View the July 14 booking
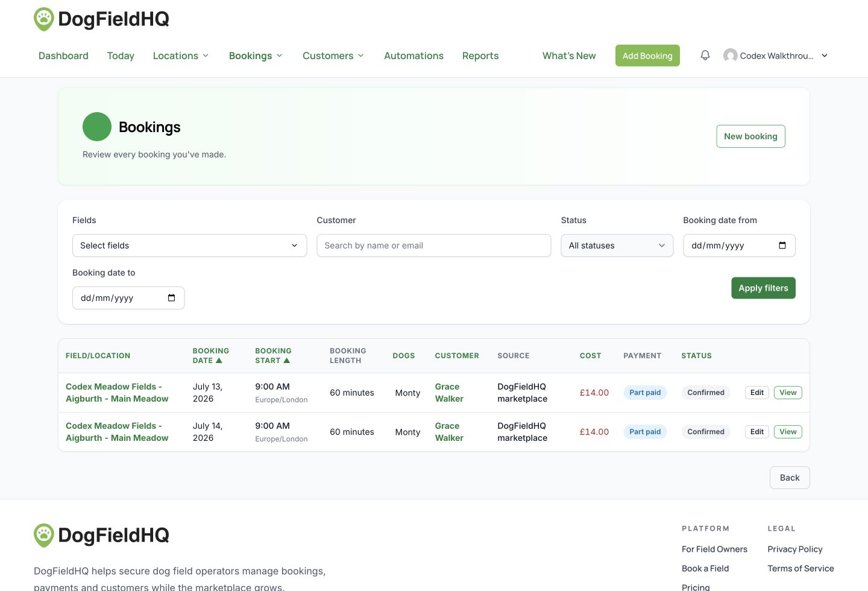Screen dimensions: 868x591 click(788, 432)
